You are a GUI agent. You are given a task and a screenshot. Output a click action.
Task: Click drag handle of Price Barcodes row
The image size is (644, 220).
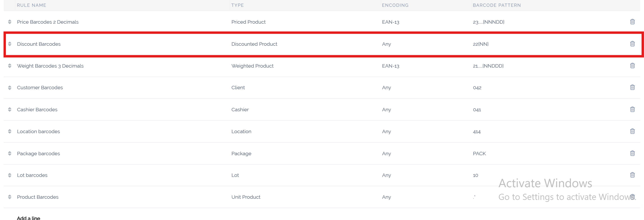coord(10,22)
